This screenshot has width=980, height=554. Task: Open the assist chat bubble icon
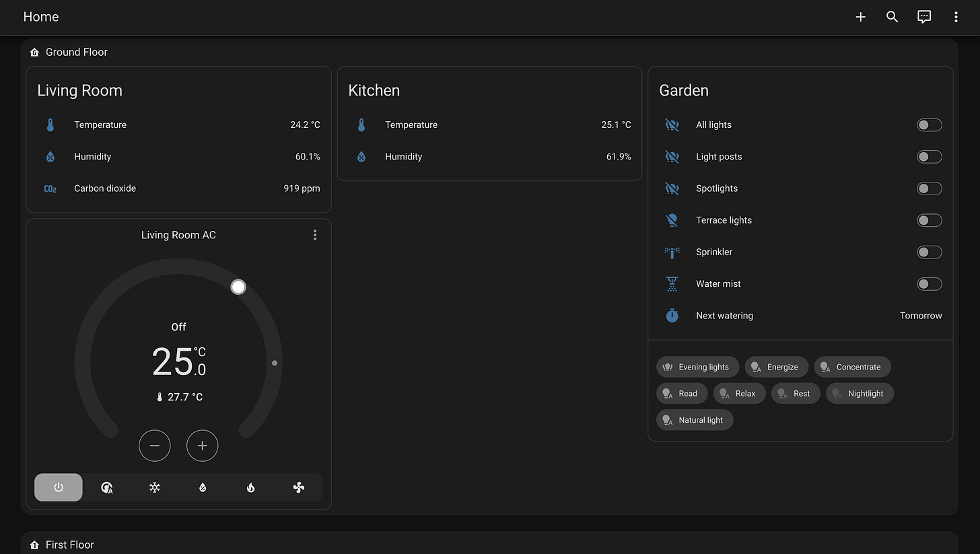(924, 17)
